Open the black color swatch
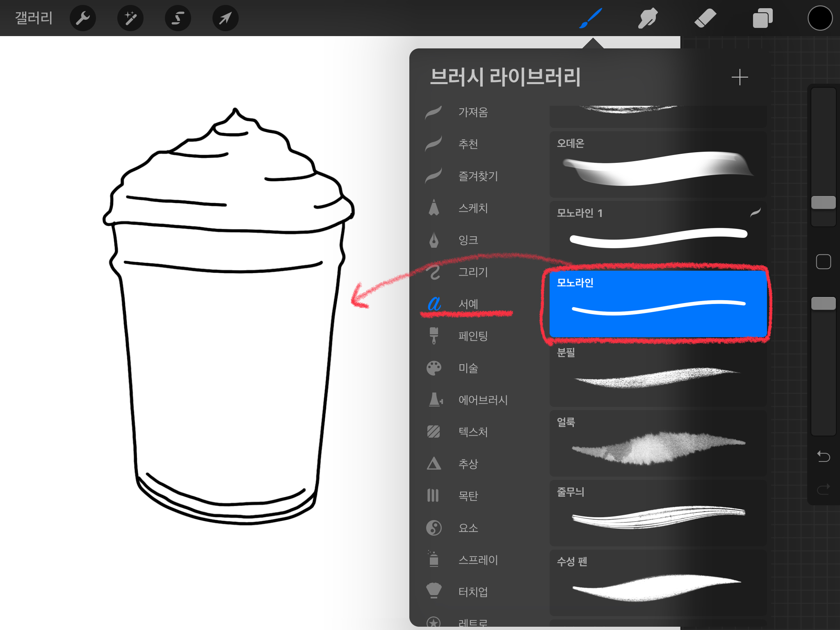840x630 pixels. (819, 18)
